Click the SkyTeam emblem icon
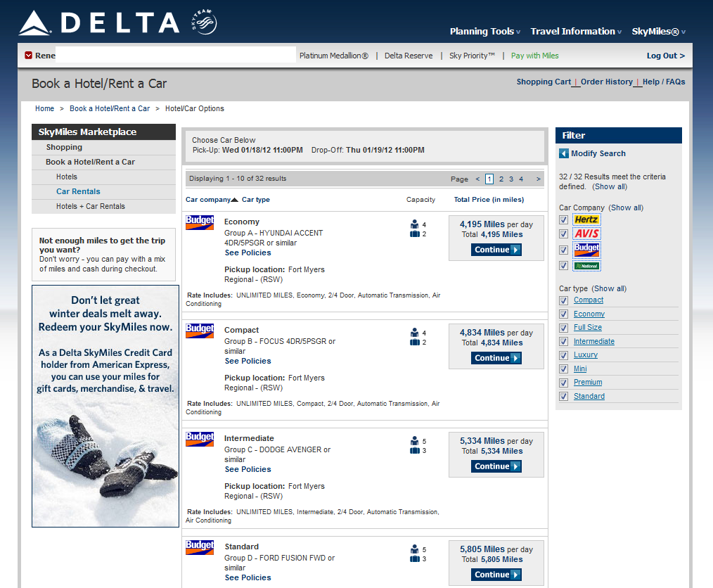 (203, 23)
